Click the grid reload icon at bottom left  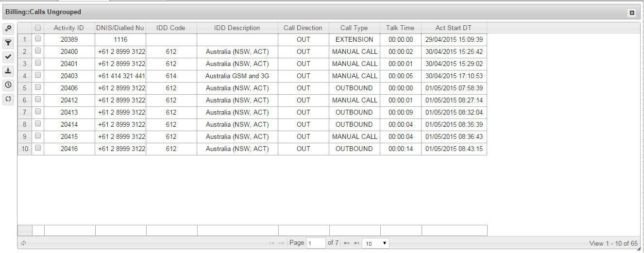pos(23,243)
